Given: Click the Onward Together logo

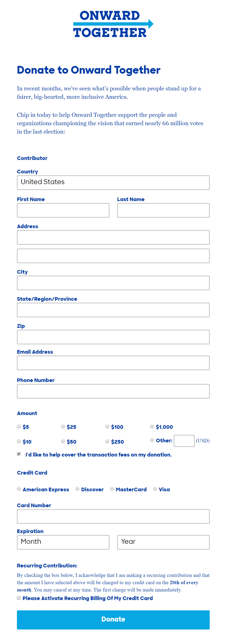Looking at the screenshot, I should click(113, 24).
